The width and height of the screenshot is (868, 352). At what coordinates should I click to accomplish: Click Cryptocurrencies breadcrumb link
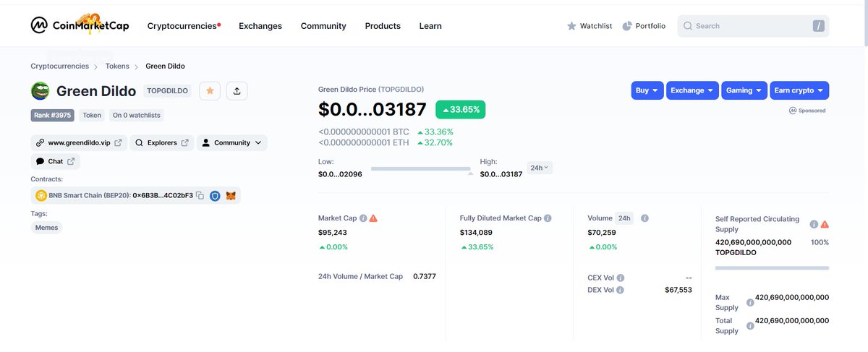coord(59,66)
